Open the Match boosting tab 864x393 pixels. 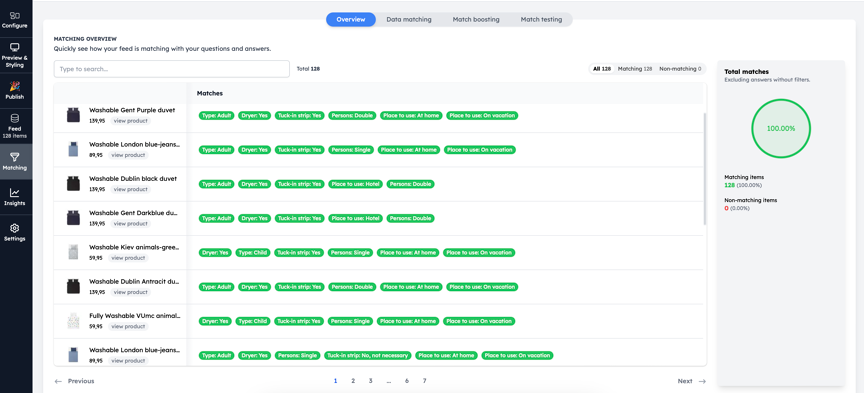tap(476, 19)
